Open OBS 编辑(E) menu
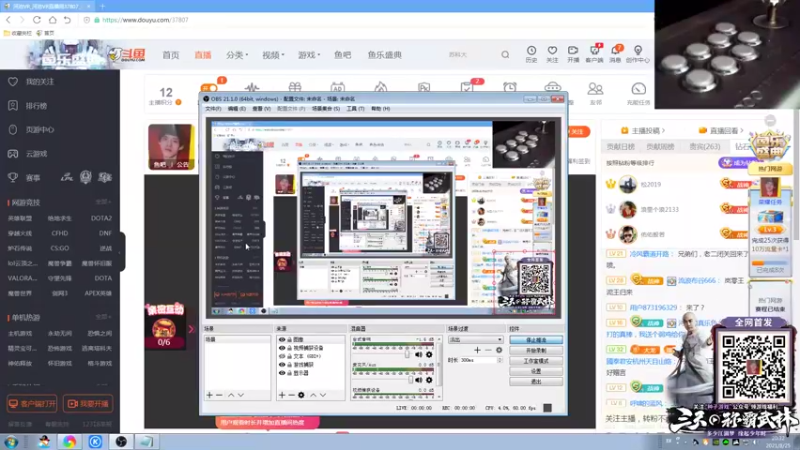The height and width of the screenshot is (450, 800). (237, 109)
